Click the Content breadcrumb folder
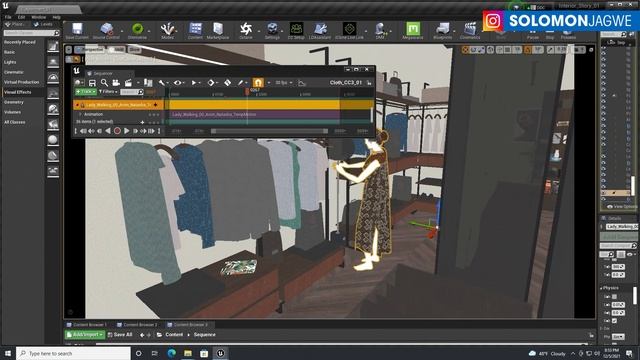This screenshot has height=360, width=640. click(x=174, y=335)
